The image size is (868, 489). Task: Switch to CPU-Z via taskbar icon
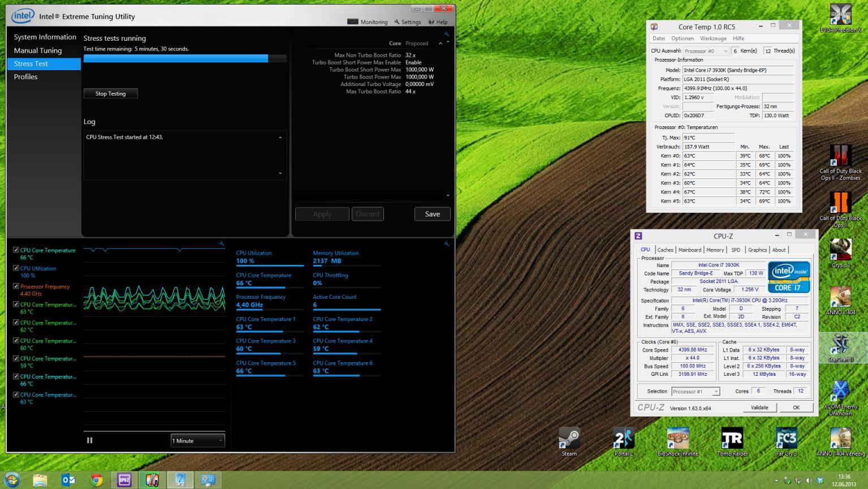click(124, 480)
